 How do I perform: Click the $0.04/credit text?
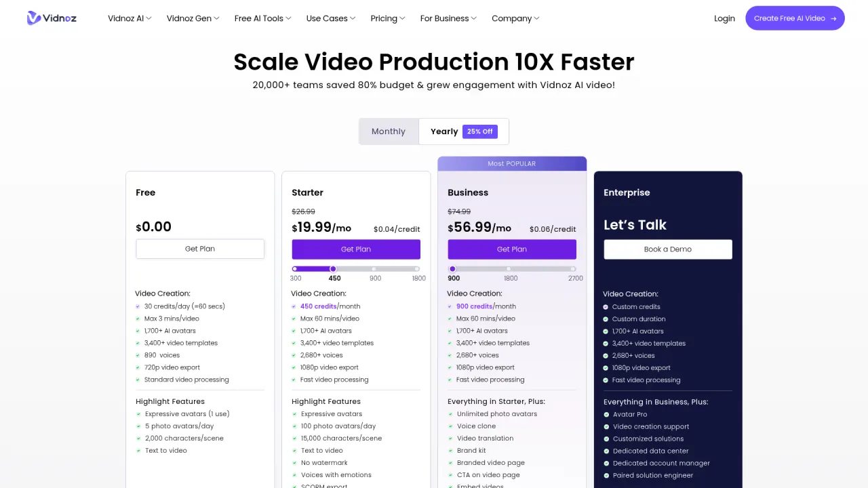tap(397, 229)
